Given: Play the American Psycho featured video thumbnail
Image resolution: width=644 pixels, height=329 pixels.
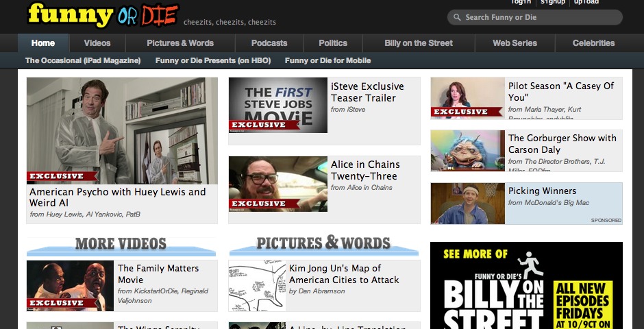Looking at the screenshot, I should point(122,131).
